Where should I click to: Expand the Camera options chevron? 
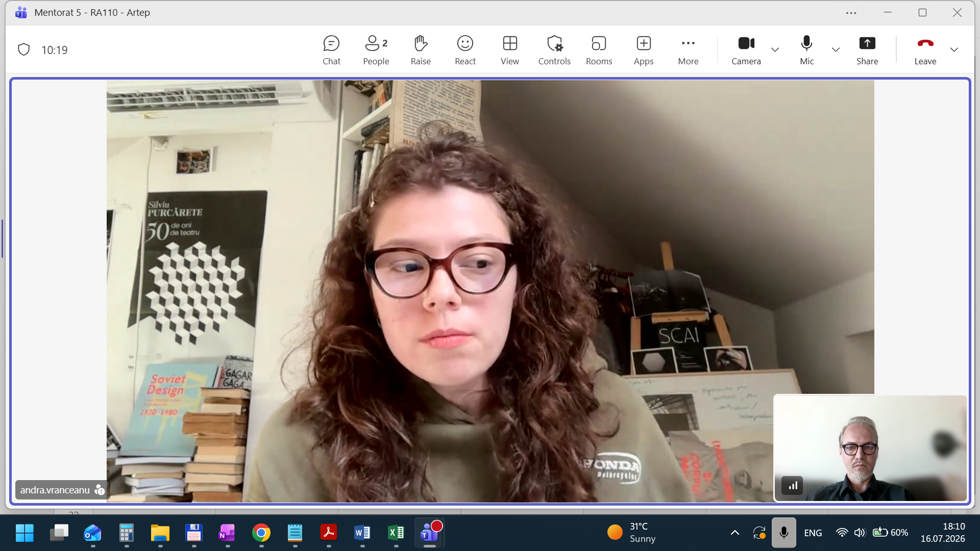775,49
